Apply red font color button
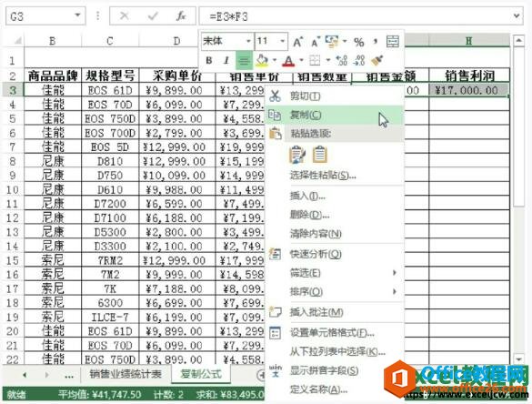 (x=288, y=61)
